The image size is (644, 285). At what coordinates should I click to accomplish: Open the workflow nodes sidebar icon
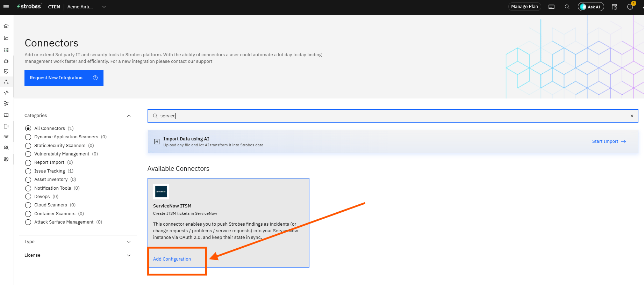tap(6, 104)
